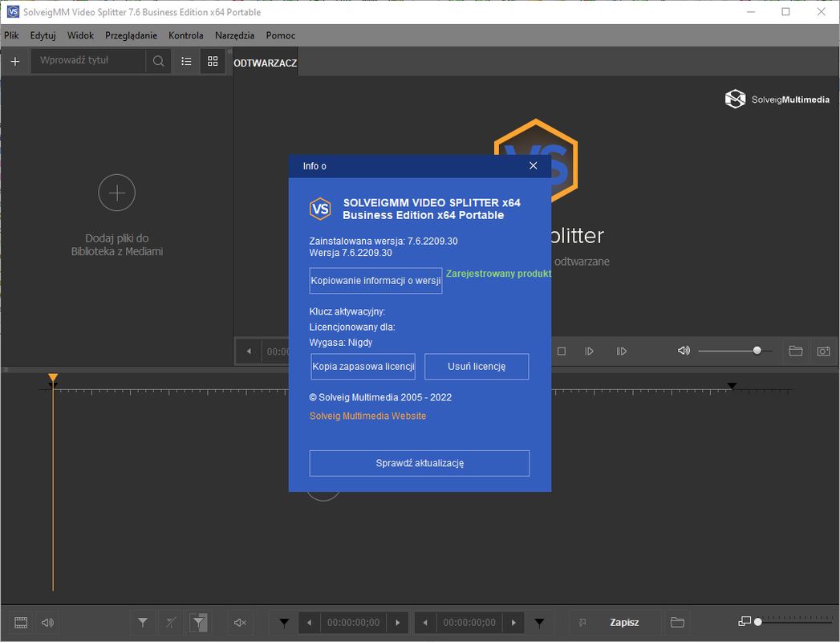Close the Info o dialog
Image resolution: width=840 pixels, height=642 pixels.
(x=533, y=165)
